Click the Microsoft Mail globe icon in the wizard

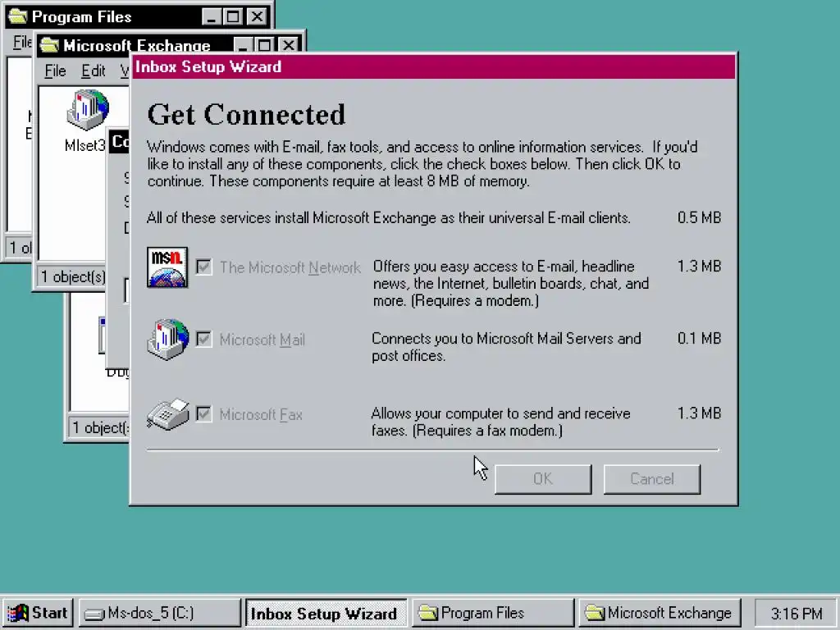point(167,339)
